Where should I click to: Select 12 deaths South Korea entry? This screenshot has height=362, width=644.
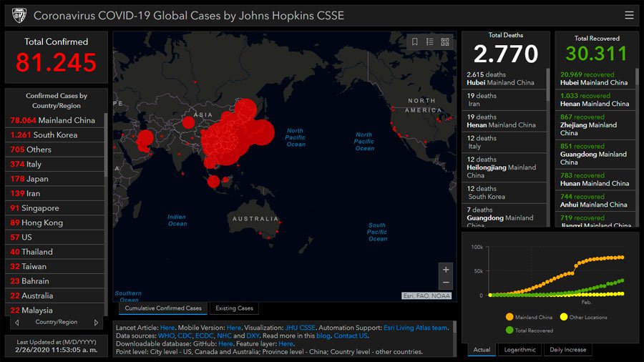pos(504,192)
